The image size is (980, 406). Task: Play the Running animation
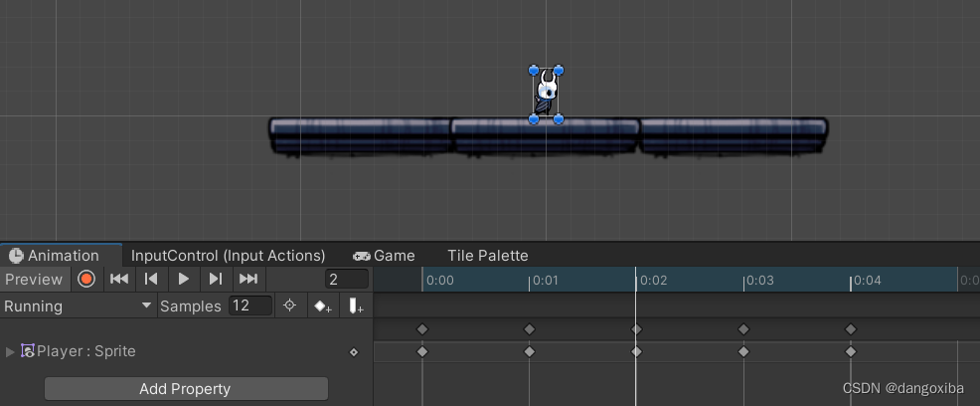coord(183,279)
